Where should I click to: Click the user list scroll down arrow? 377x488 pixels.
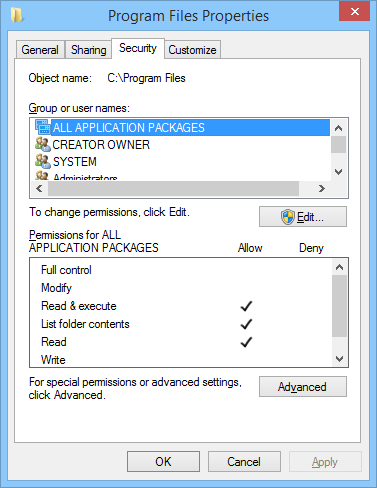point(339,172)
